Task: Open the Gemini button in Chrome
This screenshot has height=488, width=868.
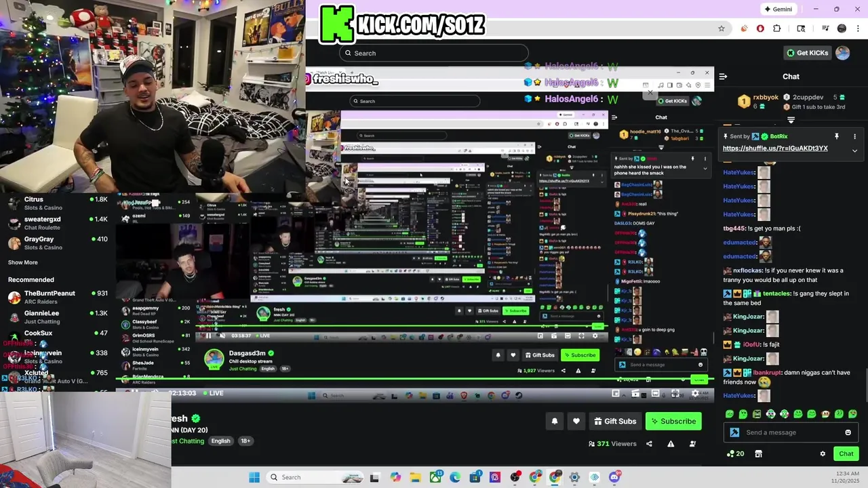Action: (778, 9)
